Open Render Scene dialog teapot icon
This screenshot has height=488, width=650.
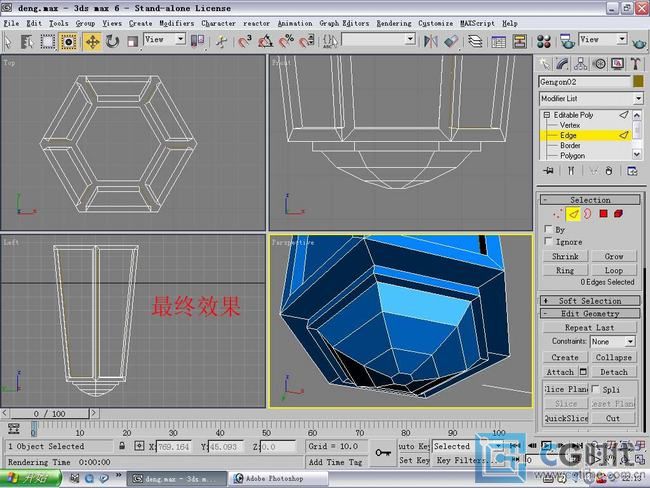(567, 41)
